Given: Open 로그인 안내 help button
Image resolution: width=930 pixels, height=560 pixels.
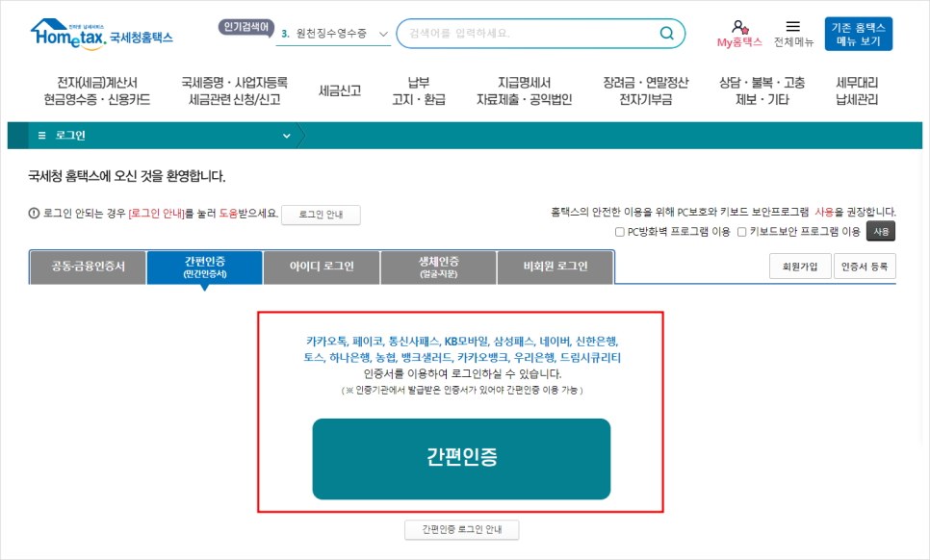Looking at the screenshot, I should coord(321,215).
